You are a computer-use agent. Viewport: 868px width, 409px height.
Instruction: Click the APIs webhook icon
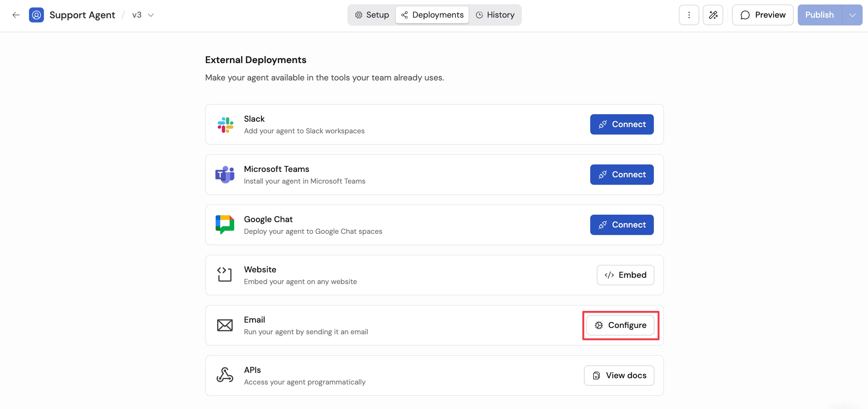(x=225, y=375)
